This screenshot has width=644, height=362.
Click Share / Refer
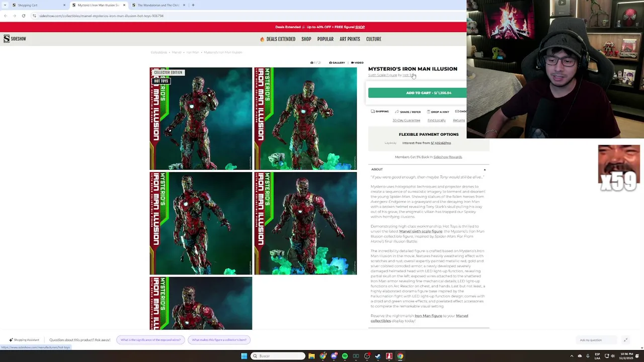pos(408,112)
